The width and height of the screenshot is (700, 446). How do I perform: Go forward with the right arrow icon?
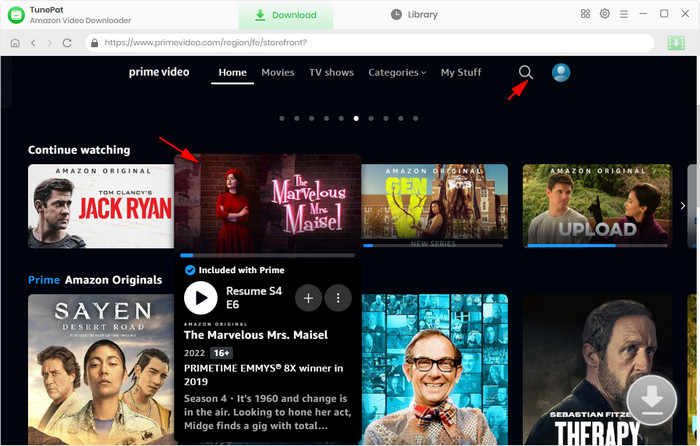pyautogui.click(x=50, y=43)
